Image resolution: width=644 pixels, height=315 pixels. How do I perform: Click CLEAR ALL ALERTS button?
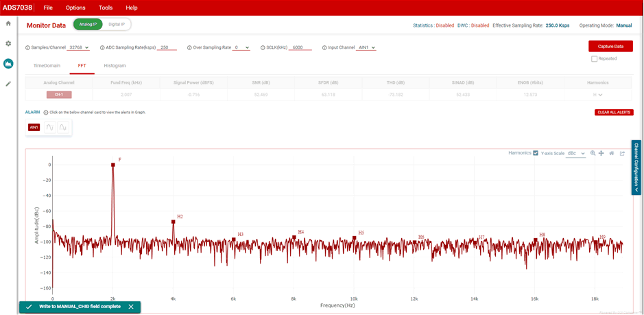(x=614, y=113)
